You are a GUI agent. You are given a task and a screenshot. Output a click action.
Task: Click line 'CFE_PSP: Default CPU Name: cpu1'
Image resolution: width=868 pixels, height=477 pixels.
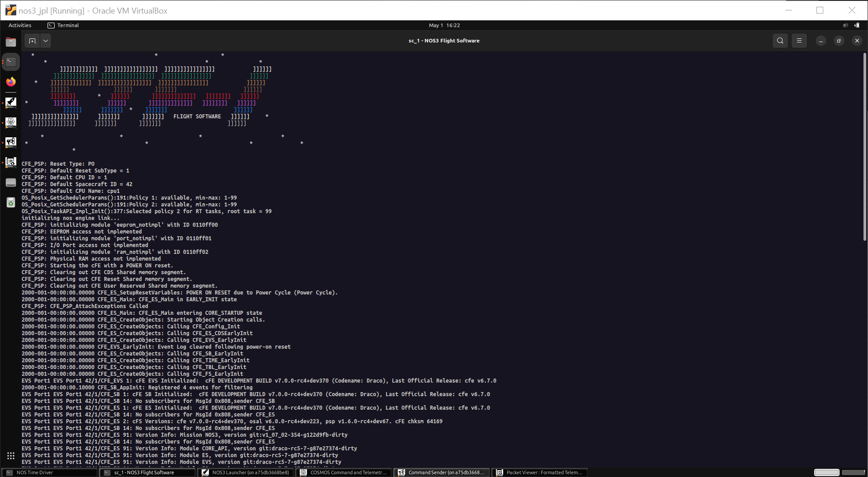[x=71, y=191]
